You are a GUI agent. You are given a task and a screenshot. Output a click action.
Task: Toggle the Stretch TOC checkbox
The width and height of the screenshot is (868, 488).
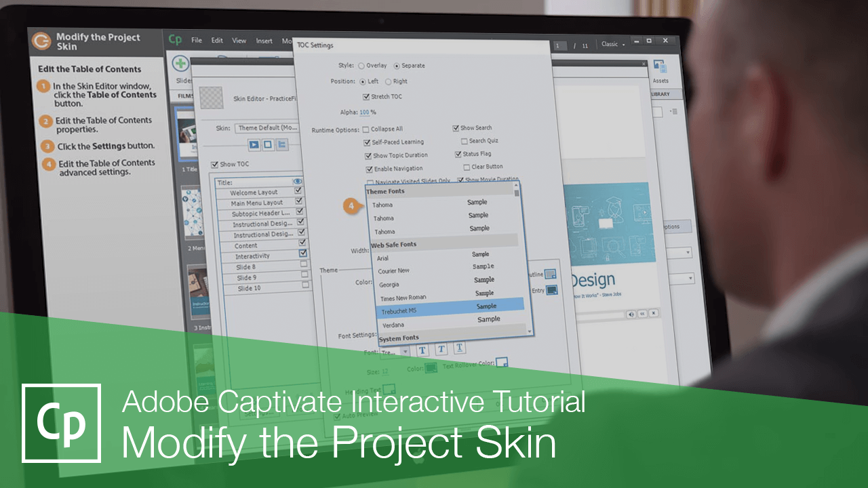click(366, 96)
